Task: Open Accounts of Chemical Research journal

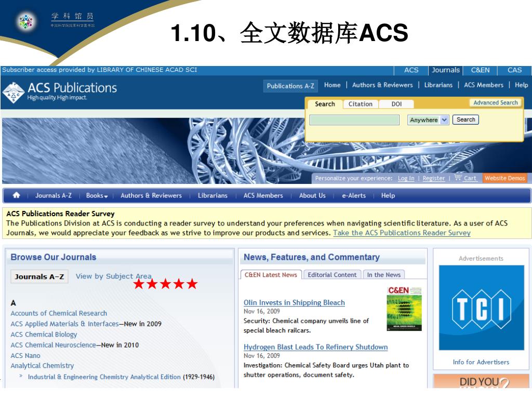Action: (59, 313)
